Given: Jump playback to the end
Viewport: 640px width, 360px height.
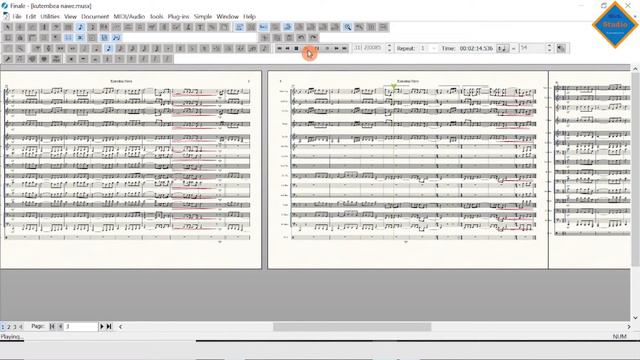Looking at the screenshot, I should tap(344, 48).
